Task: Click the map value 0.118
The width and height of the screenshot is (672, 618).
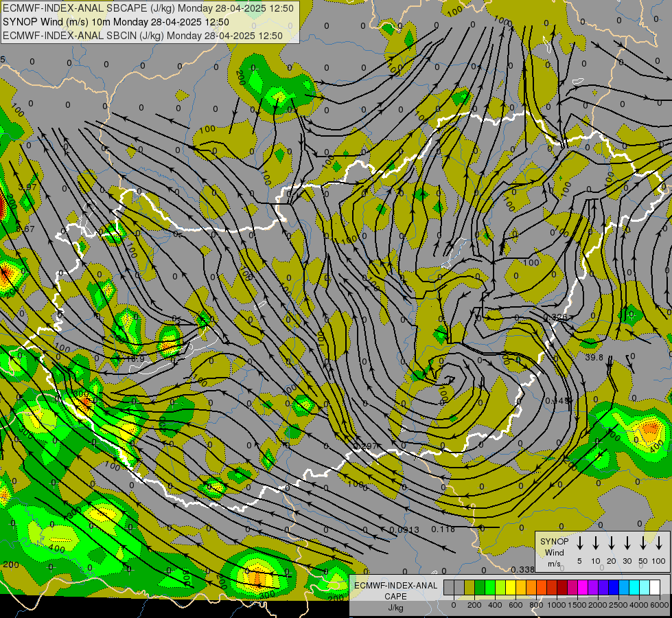Action: tap(443, 529)
